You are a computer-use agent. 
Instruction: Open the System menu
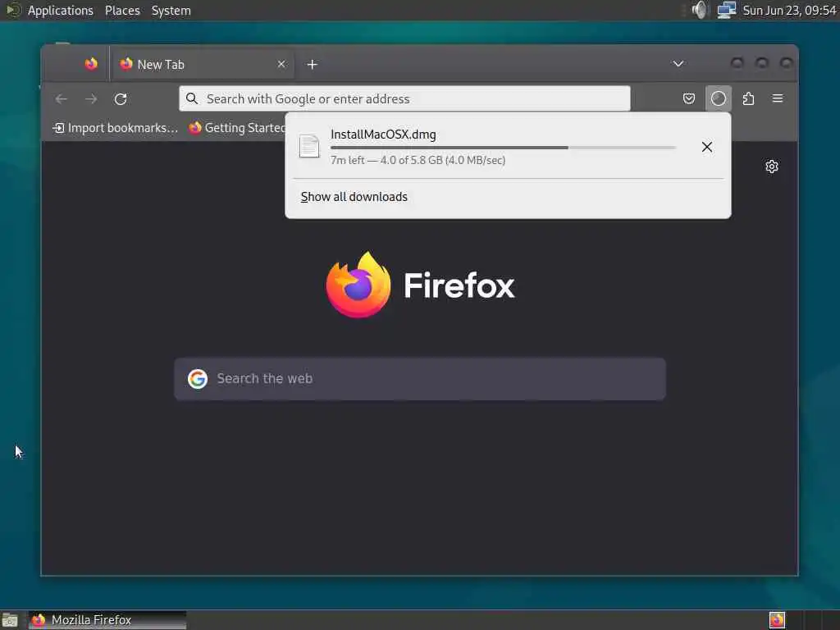[171, 11]
